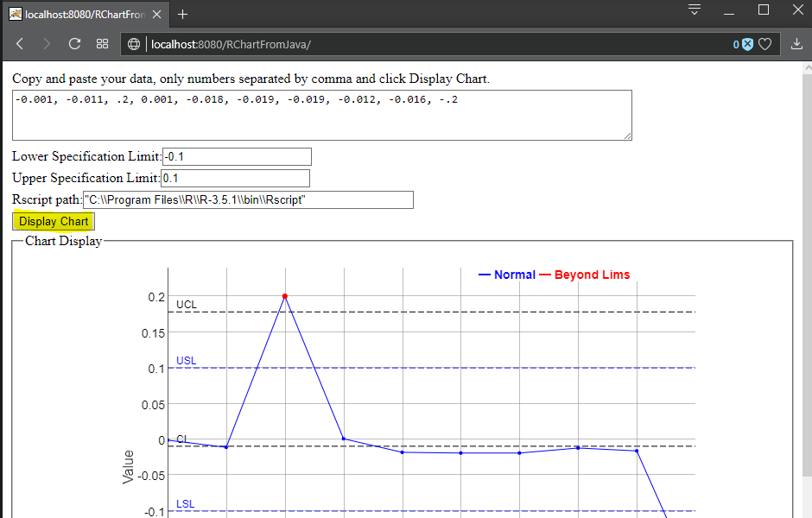Close the localhost RChartFromJava tab
The image size is (812, 518).
point(157,15)
